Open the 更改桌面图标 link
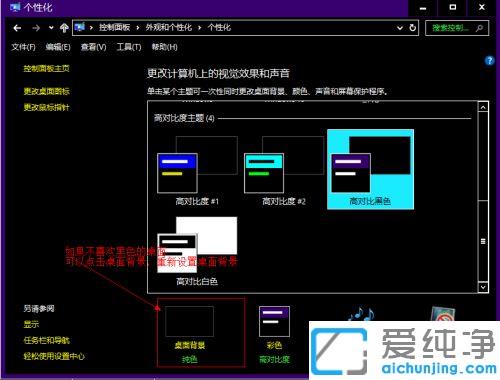Screen dimensions: 500x380 46,91
